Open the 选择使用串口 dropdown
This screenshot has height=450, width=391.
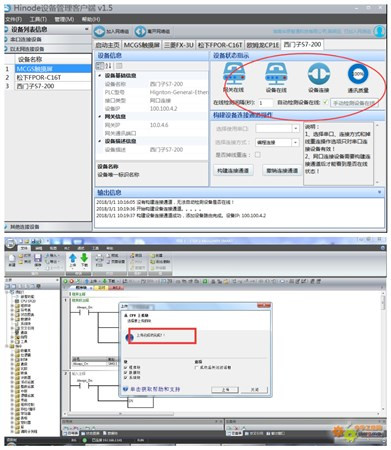point(295,129)
